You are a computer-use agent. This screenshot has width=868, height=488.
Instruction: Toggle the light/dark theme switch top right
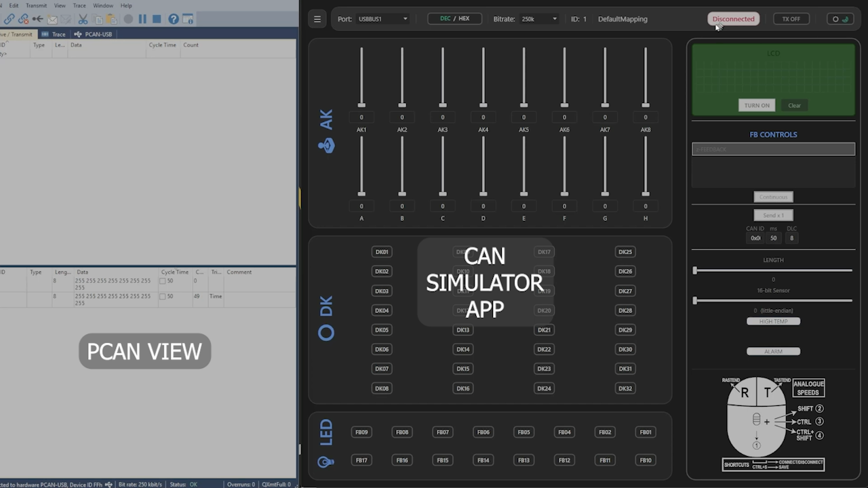841,19
